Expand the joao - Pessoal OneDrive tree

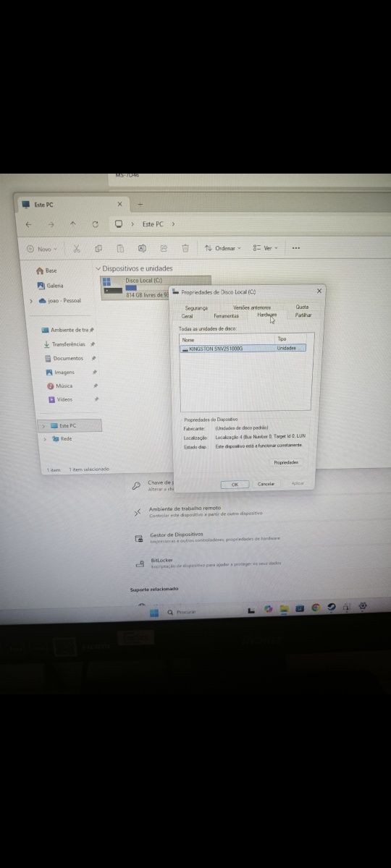(30, 300)
